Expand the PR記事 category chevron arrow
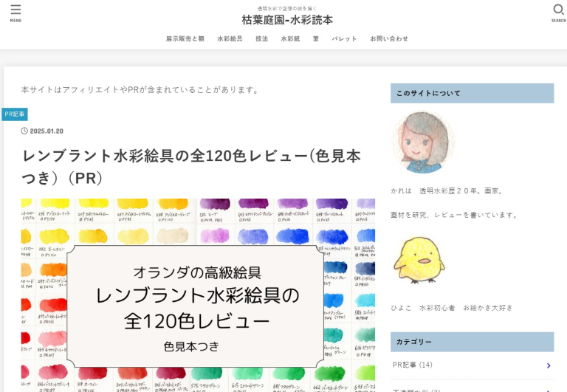The width and height of the screenshot is (567, 392). pos(548,365)
